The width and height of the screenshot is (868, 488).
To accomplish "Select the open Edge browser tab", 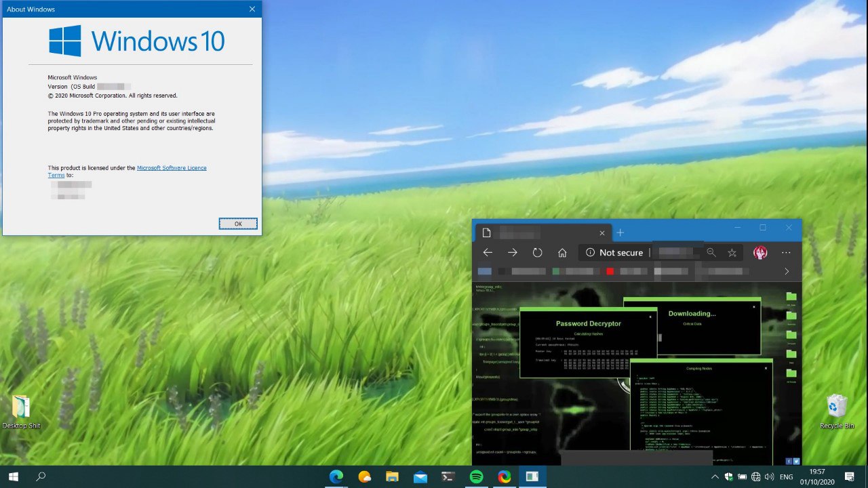I will click(x=543, y=232).
